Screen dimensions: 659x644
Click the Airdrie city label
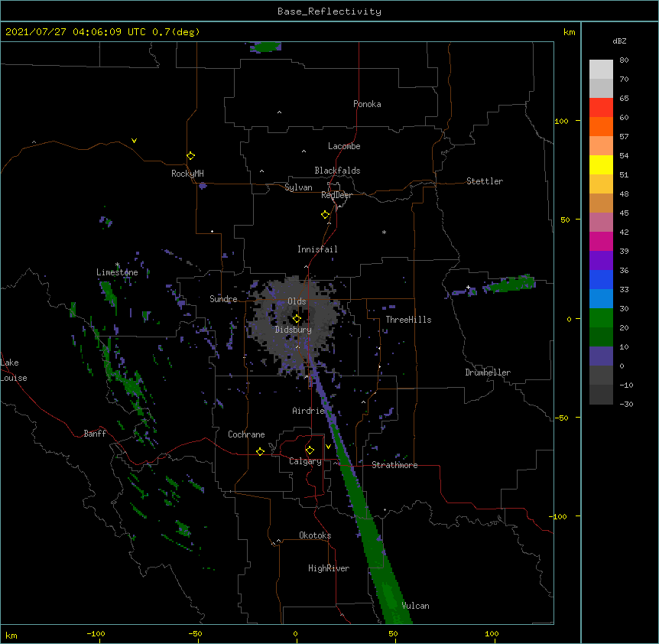click(309, 411)
